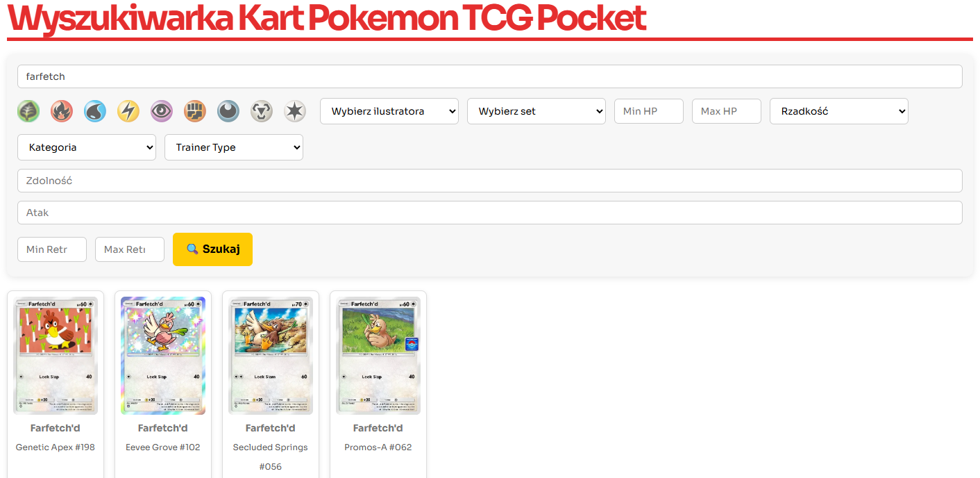Toggle the Psychic type energy filter

(162, 111)
